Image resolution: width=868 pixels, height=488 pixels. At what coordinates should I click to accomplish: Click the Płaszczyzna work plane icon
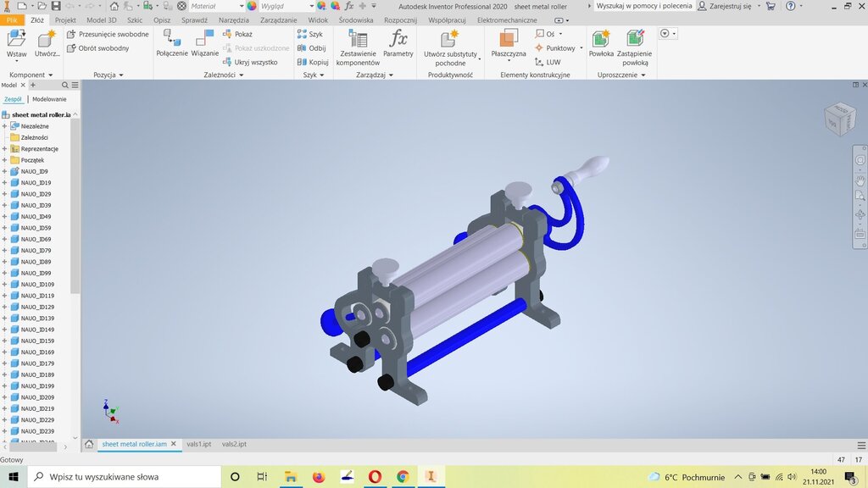pyautogui.click(x=509, y=39)
